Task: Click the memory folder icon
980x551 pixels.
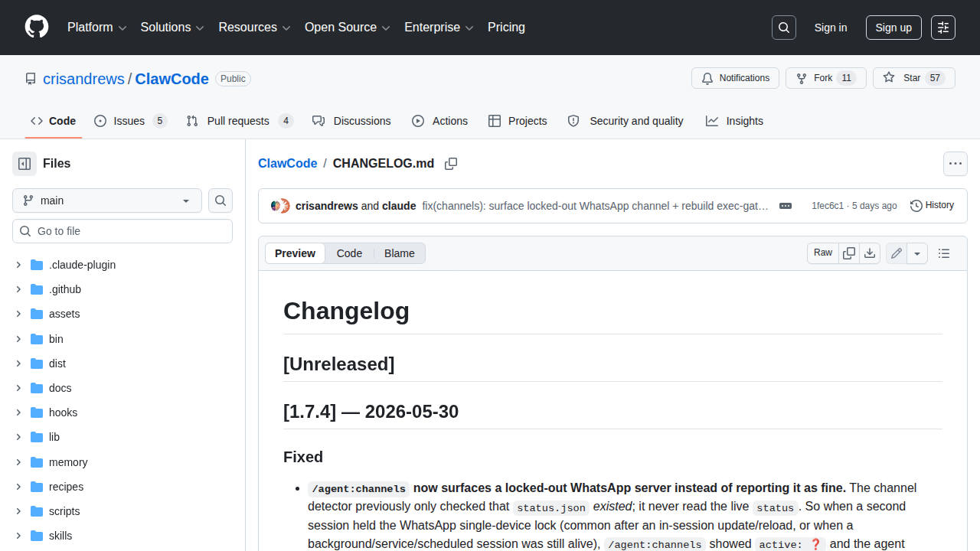Action: click(x=37, y=462)
